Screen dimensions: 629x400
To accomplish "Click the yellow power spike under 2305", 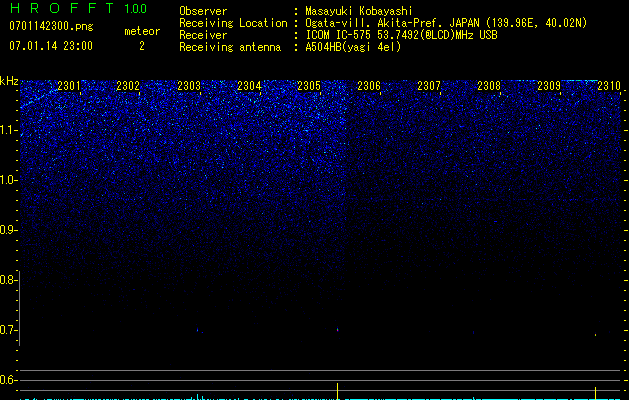I will coord(337,391).
